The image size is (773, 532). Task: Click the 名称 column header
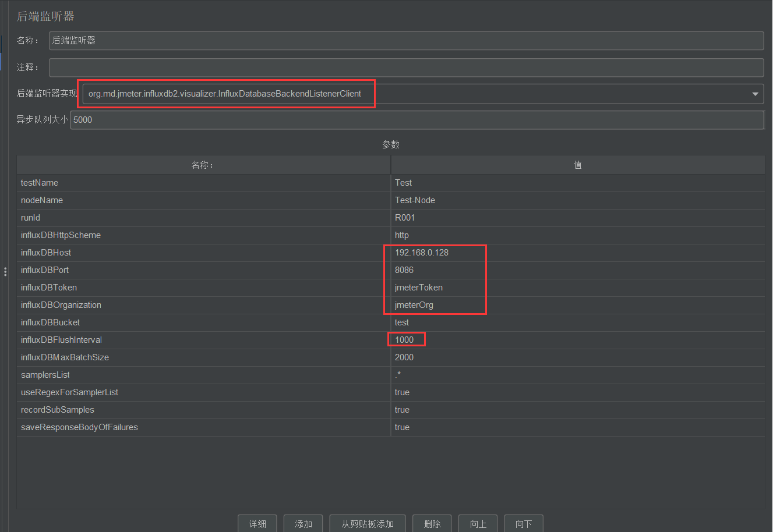click(x=203, y=165)
